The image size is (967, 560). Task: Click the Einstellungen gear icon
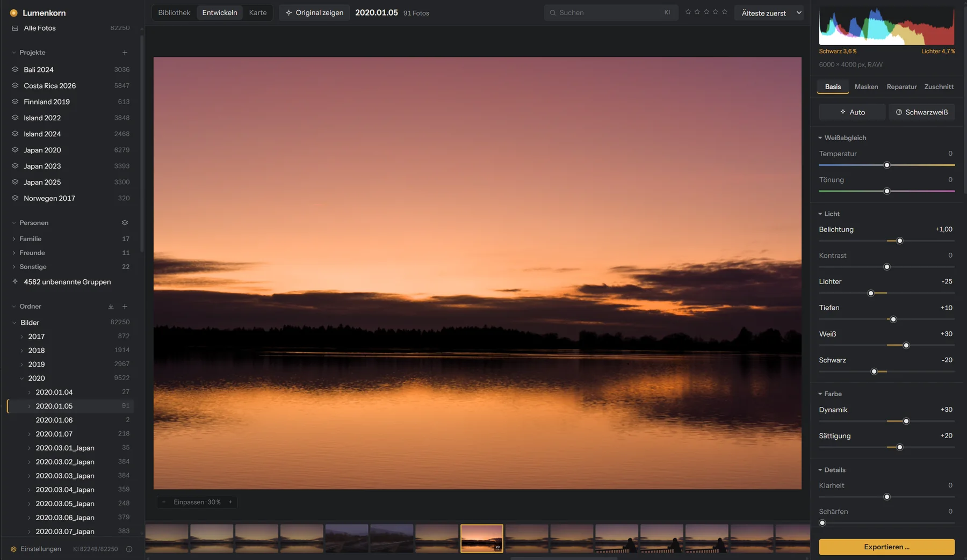[13, 549]
